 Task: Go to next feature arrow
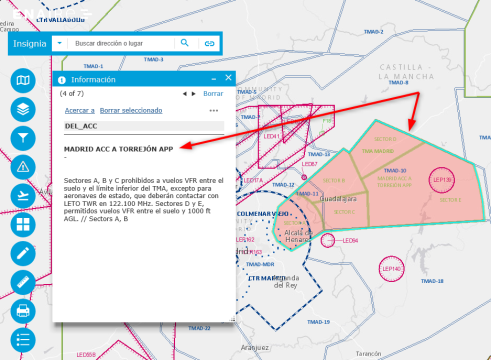pyautogui.click(x=193, y=94)
